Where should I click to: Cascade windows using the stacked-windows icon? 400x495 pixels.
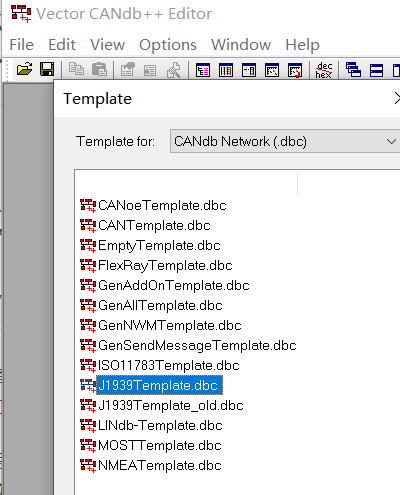[353, 70]
